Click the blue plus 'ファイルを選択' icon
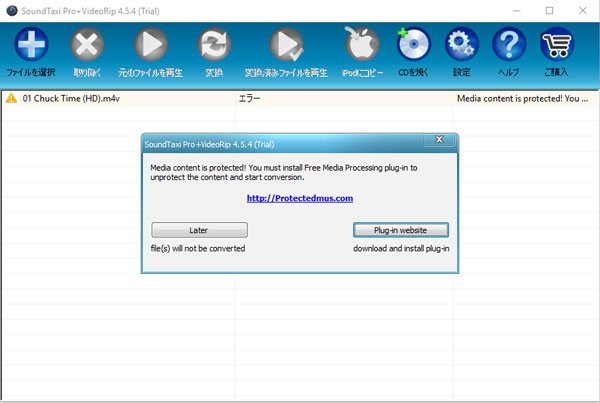Viewport: 600px width, 403px height. coord(31,44)
